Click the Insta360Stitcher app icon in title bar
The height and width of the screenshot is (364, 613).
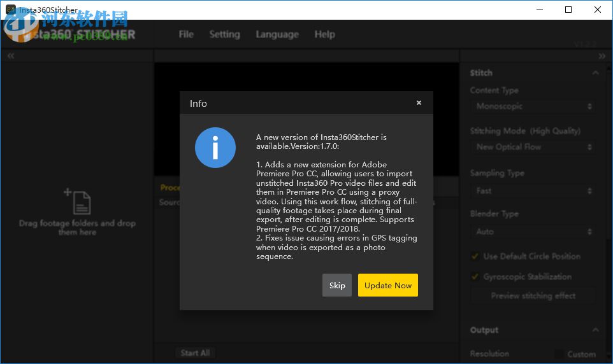click(x=10, y=10)
